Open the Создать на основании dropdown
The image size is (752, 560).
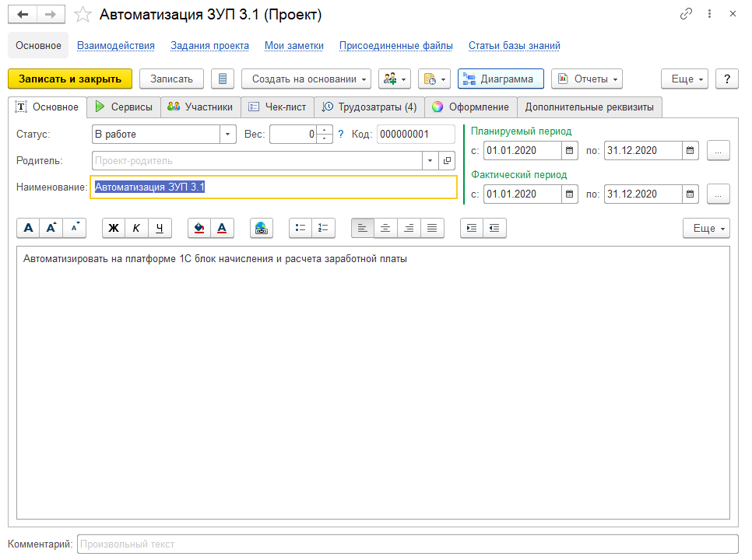[x=310, y=79]
